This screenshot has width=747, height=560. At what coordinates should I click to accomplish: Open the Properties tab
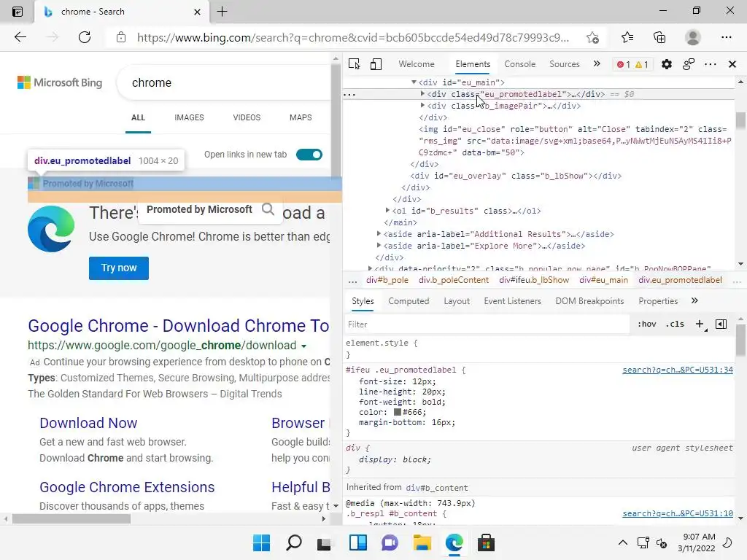[658, 301]
